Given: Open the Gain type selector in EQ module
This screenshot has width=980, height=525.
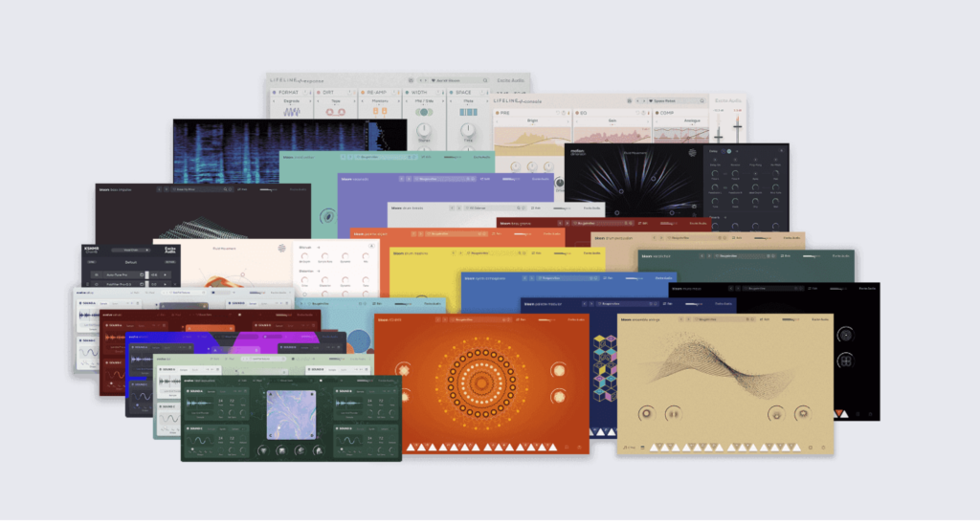Looking at the screenshot, I should pyautogui.click(x=612, y=120).
